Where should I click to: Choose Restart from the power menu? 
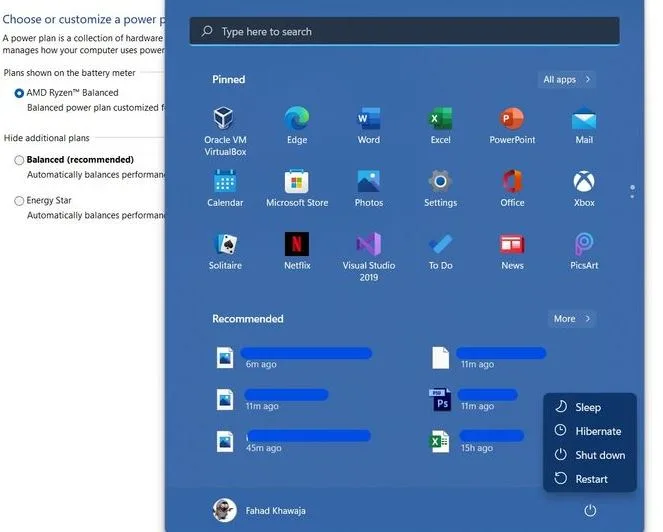pyautogui.click(x=589, y=479)
